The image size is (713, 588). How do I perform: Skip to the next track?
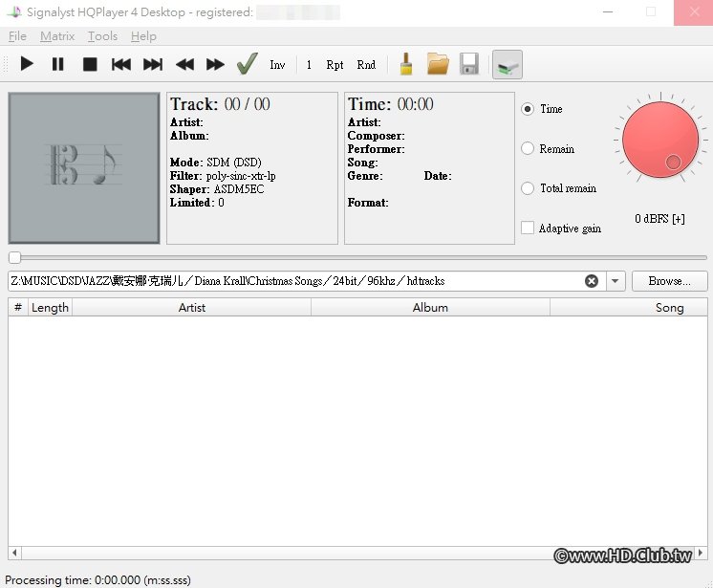[x=153, y=64]
